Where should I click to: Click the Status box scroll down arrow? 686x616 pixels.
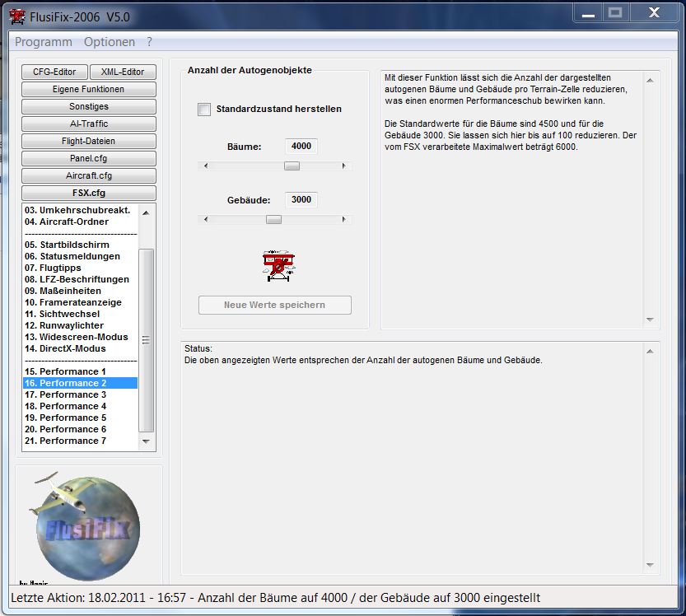tap(650, 565)
